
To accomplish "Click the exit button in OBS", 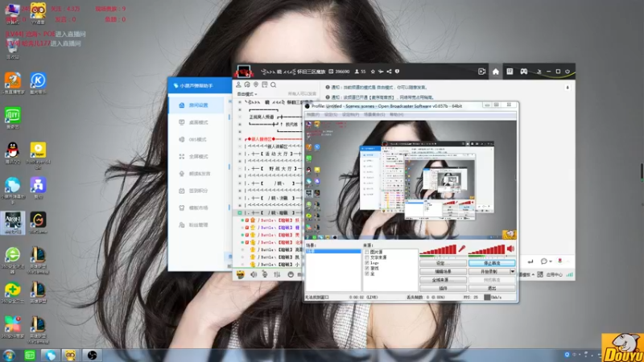I will [492, 288].
